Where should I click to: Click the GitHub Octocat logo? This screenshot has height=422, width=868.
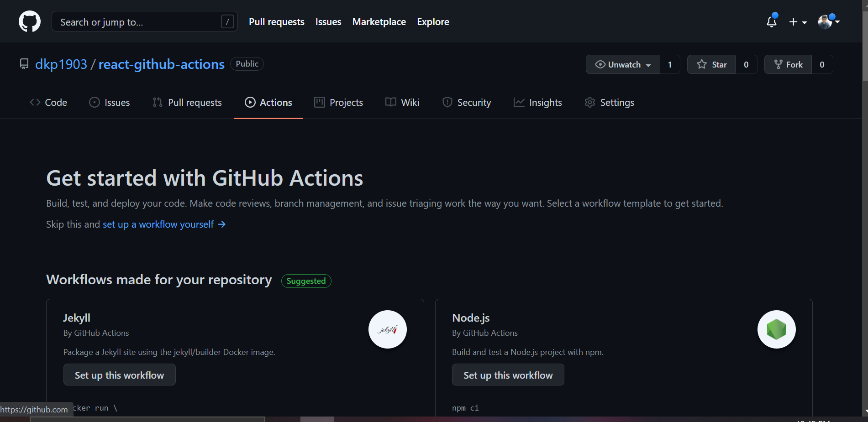pyautogui.click(x=30, y=21)
